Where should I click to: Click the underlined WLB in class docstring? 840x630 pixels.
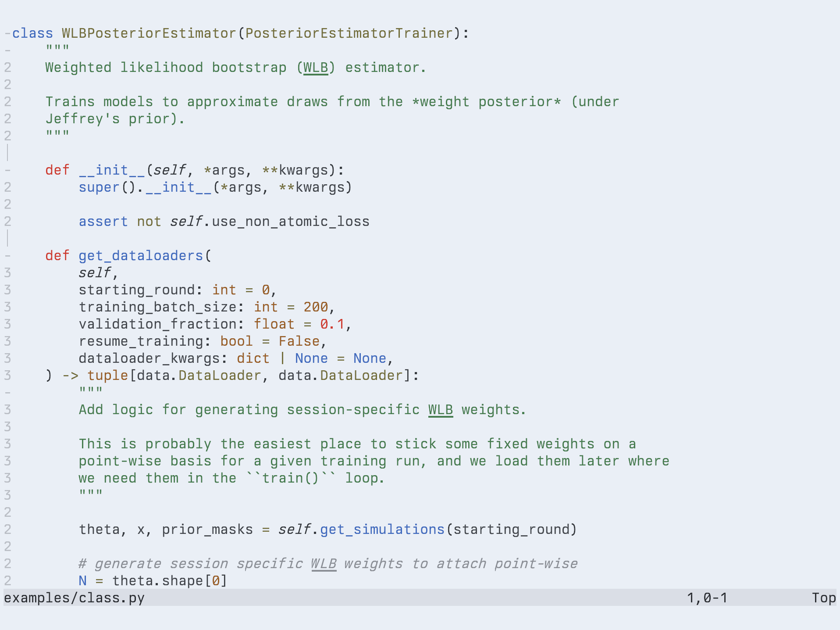(316, 68)
